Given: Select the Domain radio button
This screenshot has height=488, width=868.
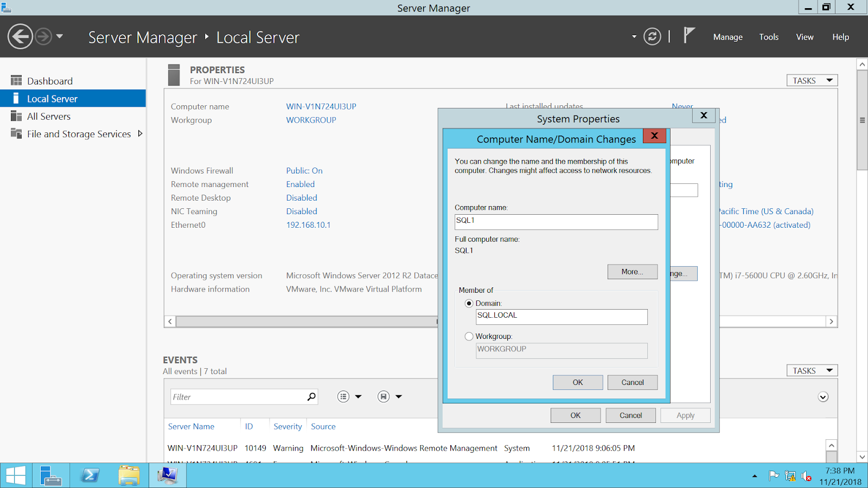Looking at the screenshot, I should coord(469,304).
